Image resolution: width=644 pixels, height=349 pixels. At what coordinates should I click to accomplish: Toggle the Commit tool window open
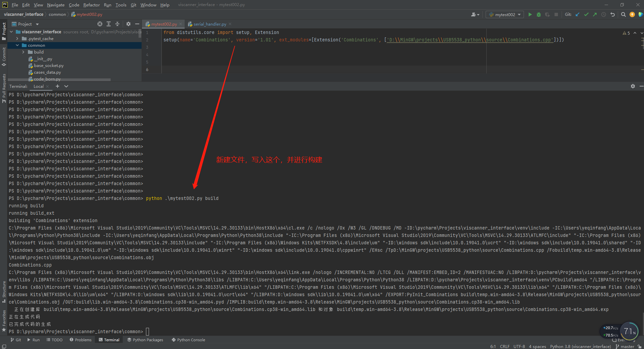tap(4, 56)
